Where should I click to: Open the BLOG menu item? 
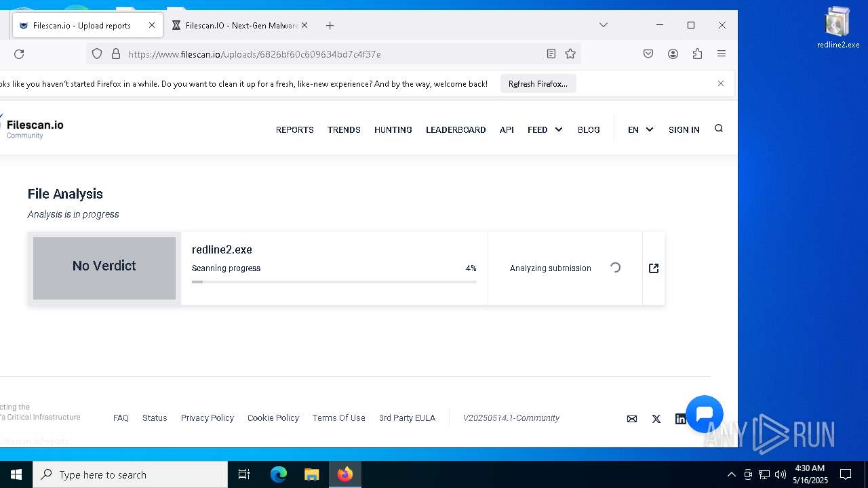click(589, 129)
